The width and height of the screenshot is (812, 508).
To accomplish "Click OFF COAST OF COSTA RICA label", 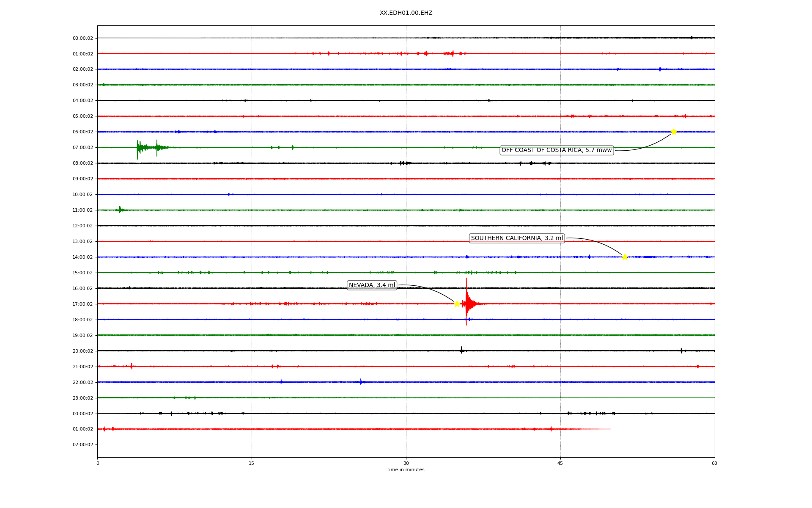I will [x=557, y=150].
